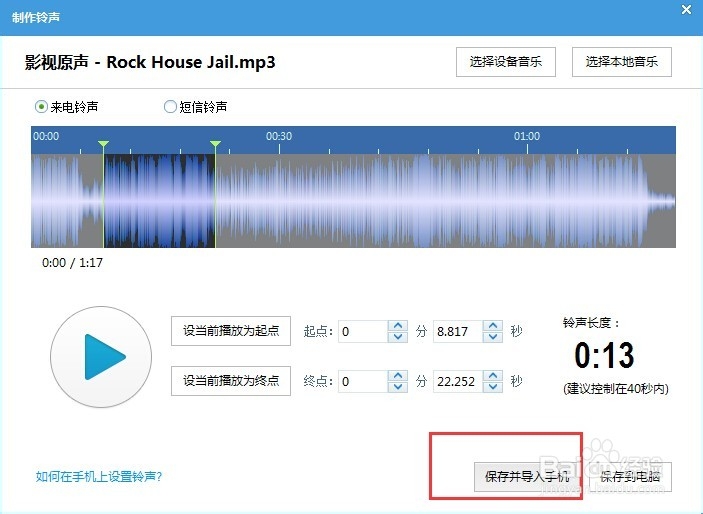Click the 建议控制在40秒内 hint text
Screen dimensions: 703x514
point(616,388)
